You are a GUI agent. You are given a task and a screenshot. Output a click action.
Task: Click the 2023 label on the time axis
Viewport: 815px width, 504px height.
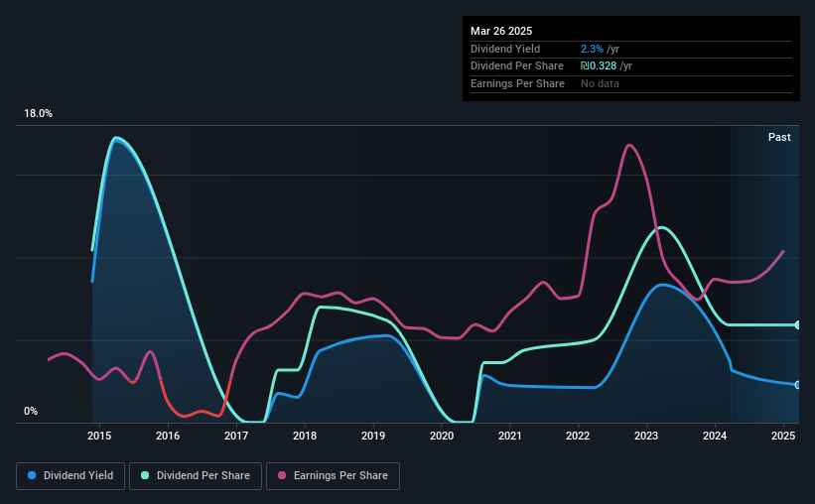[646, 436]
